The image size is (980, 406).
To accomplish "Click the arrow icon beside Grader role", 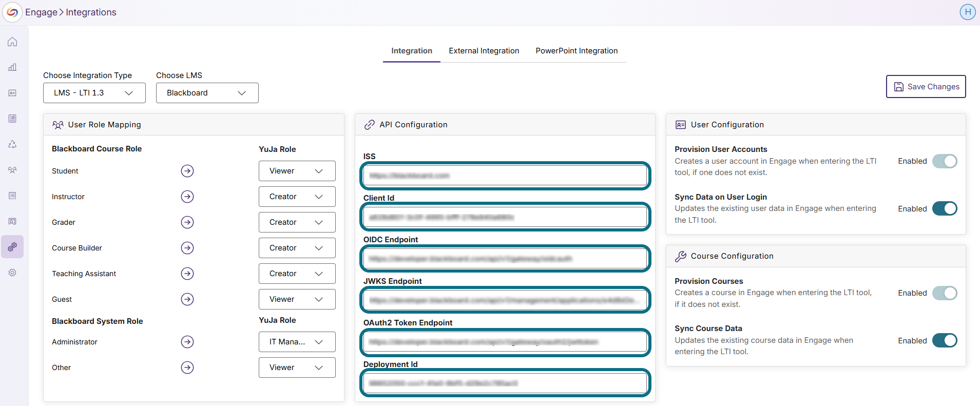I will [187, 222].
